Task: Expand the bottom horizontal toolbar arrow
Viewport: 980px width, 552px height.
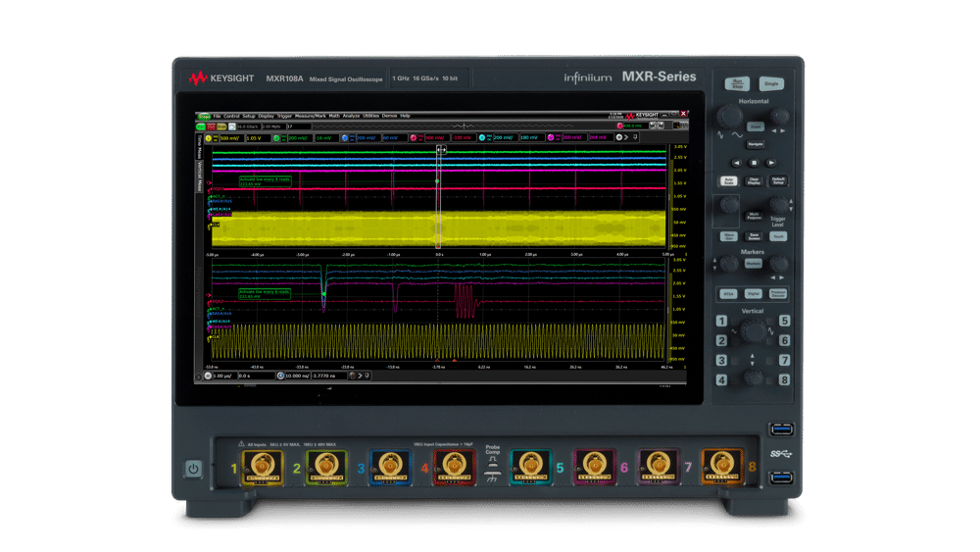Action: tap(360, 376)
